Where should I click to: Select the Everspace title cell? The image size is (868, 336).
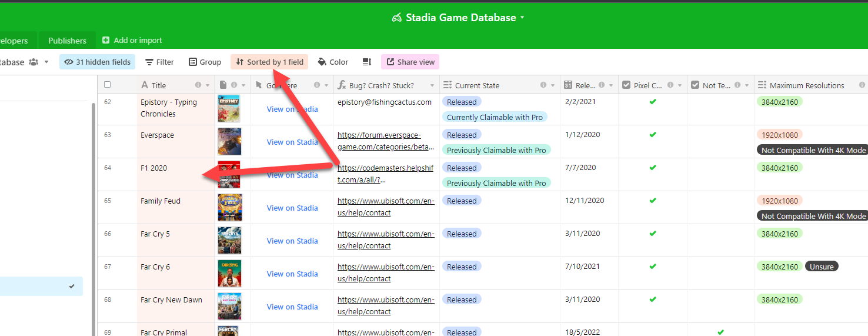pos(176,141)
